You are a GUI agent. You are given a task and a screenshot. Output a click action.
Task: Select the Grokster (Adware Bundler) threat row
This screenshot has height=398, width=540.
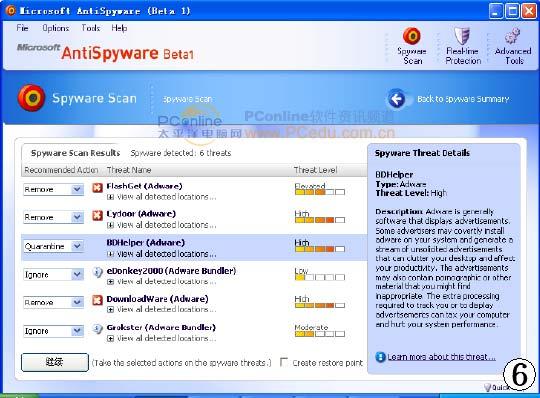[194, 333]
